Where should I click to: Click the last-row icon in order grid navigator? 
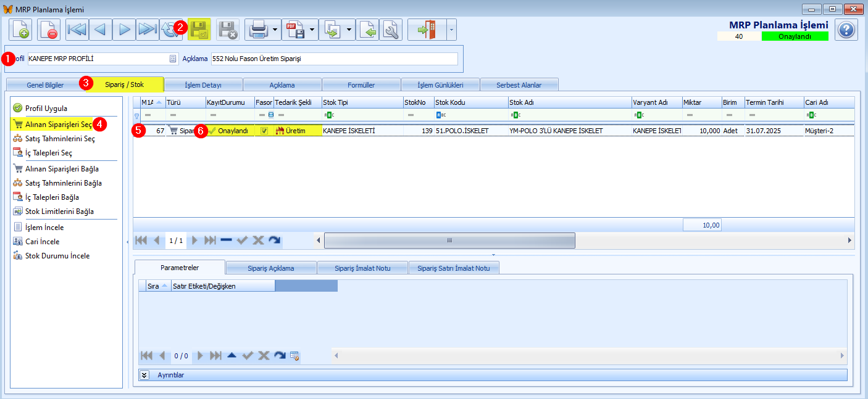[210, 240]
